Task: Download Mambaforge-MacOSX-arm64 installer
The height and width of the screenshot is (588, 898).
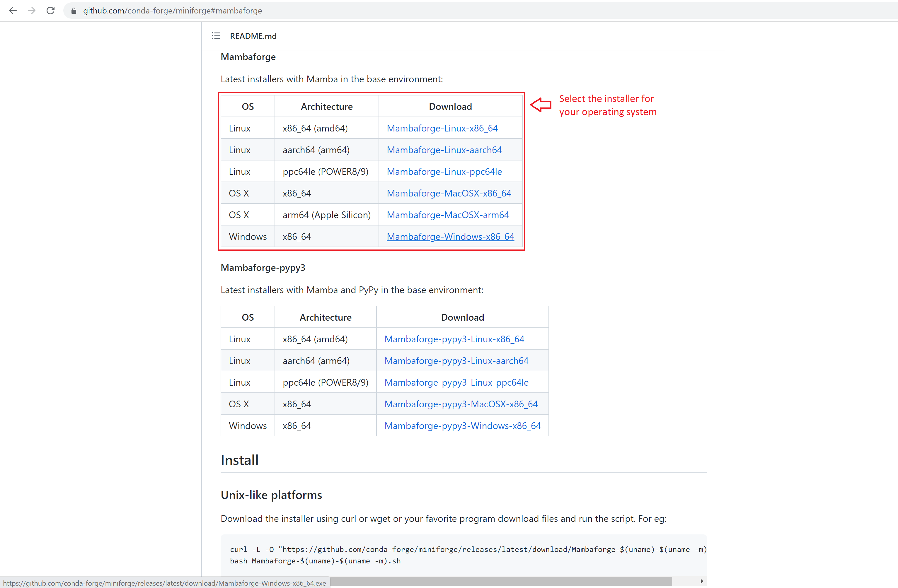Action: pyautogui.click(x=447, y=215)
